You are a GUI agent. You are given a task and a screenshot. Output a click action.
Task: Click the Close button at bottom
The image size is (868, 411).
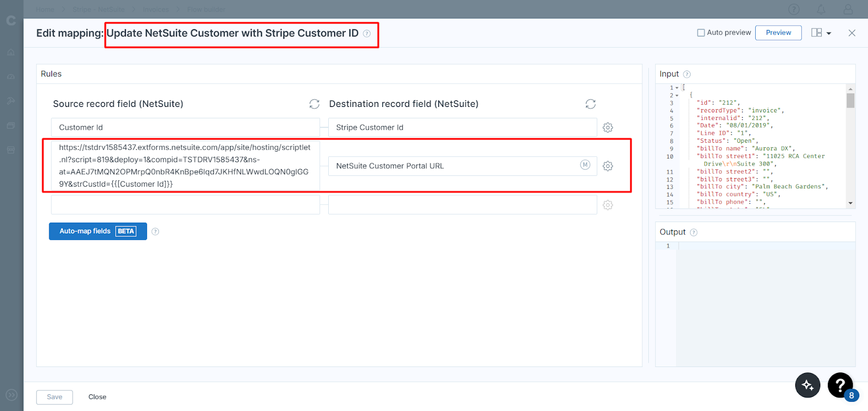tap(97, 397)
